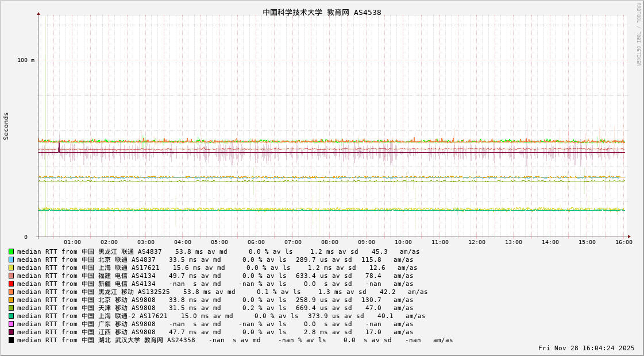Click the green 黑龙江 联通 AS4837 legend swatch
This screenshot has width=644, height=356.
click(x=11, y=251)
